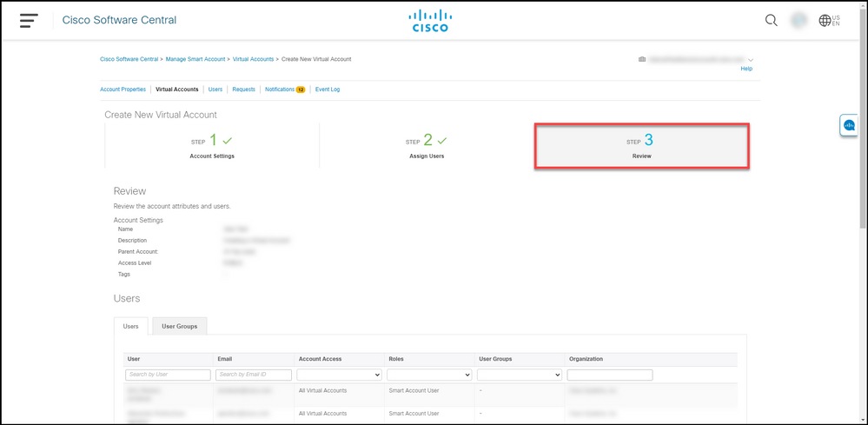
Task: Click the Access Level label
Action: 135,262
